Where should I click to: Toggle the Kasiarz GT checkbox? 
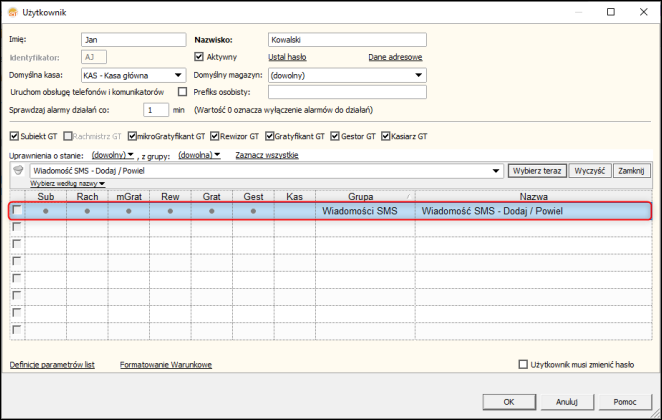(385, 136)
